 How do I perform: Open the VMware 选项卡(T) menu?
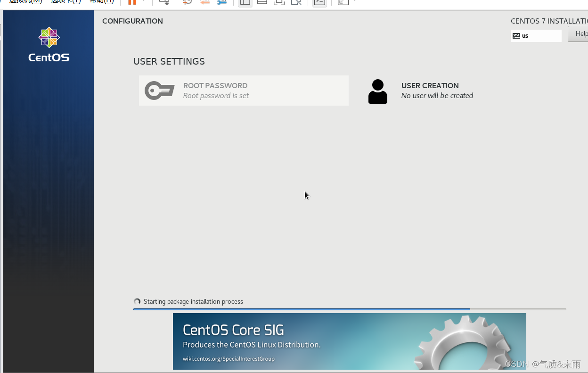click(65, 2)
